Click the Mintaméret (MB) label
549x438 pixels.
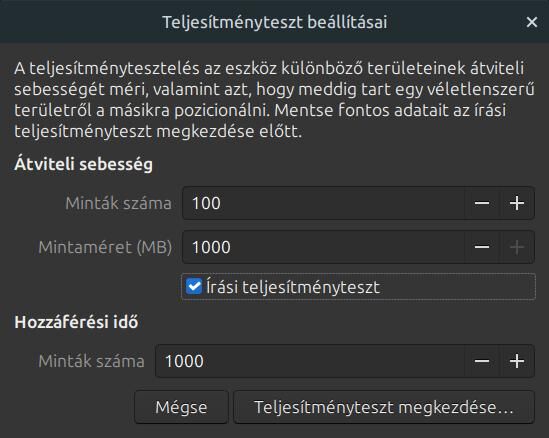105,247
